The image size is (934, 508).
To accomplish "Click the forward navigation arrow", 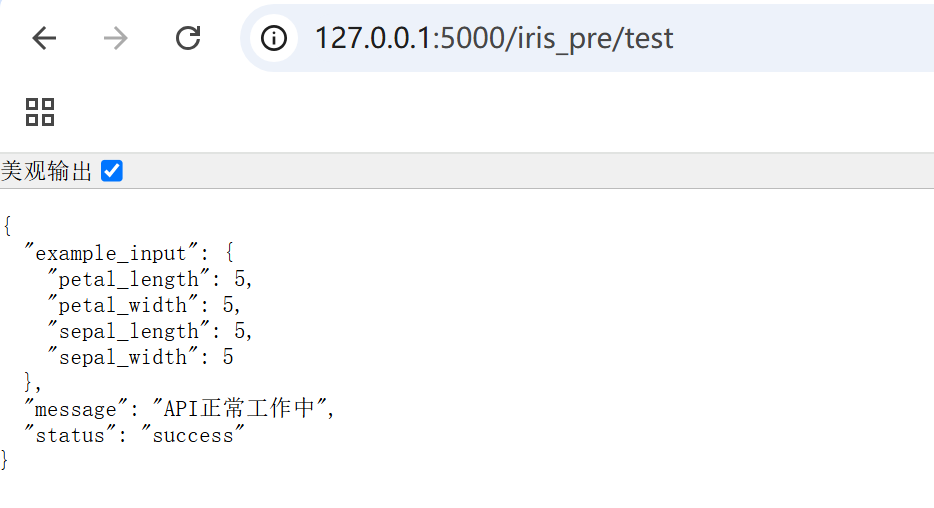I will click(x=116, y=39).
